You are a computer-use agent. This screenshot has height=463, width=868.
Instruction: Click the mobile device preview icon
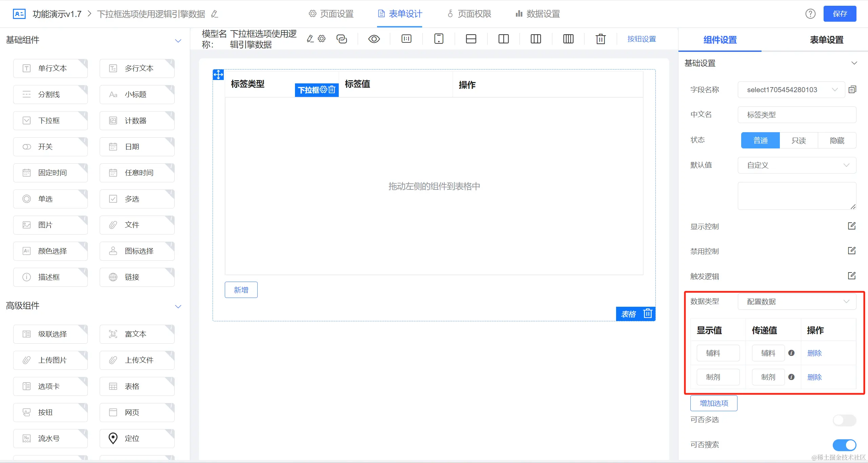(x=439, y=39)
